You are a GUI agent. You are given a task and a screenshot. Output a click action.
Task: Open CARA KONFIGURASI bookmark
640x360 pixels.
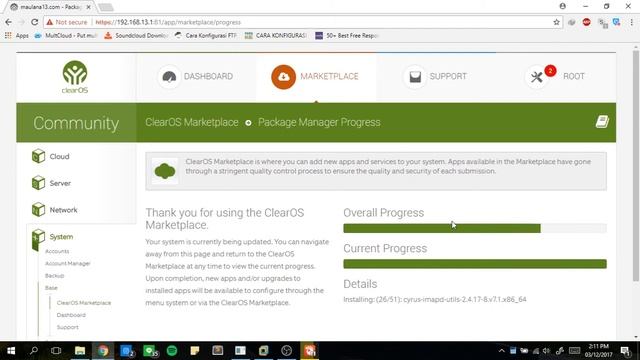pyautogui.click(x=276, y=36)
